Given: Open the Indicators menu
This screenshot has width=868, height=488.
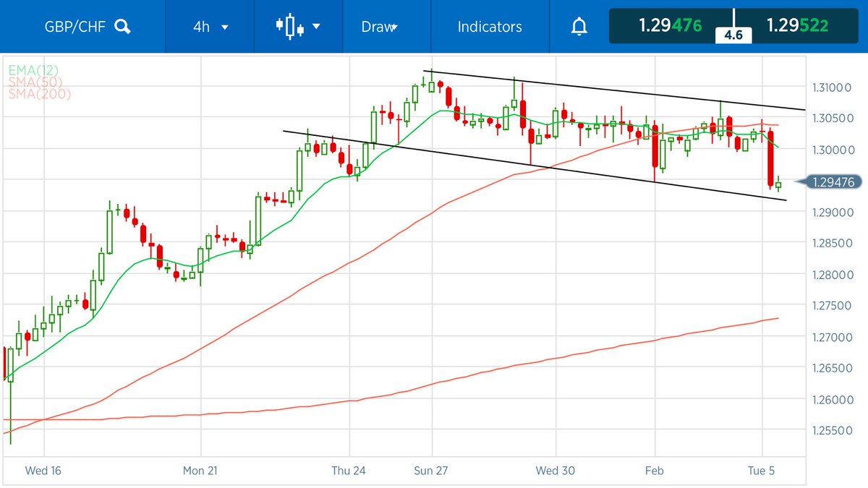Looking at the screenshot, I should click(490, 27).
